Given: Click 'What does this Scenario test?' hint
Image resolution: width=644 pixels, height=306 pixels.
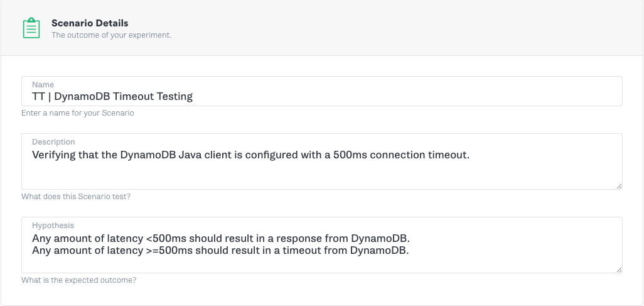Looking at the screenshot, I should (76, 197).
